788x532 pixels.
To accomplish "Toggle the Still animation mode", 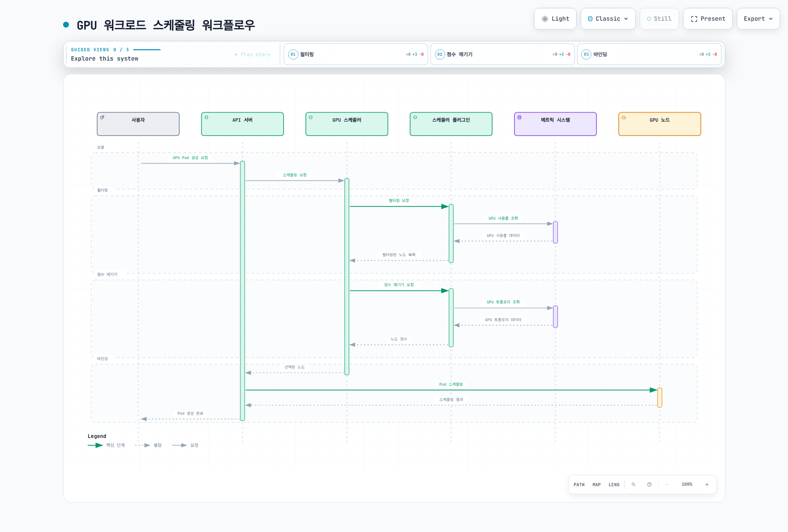I will coord(659,19).
